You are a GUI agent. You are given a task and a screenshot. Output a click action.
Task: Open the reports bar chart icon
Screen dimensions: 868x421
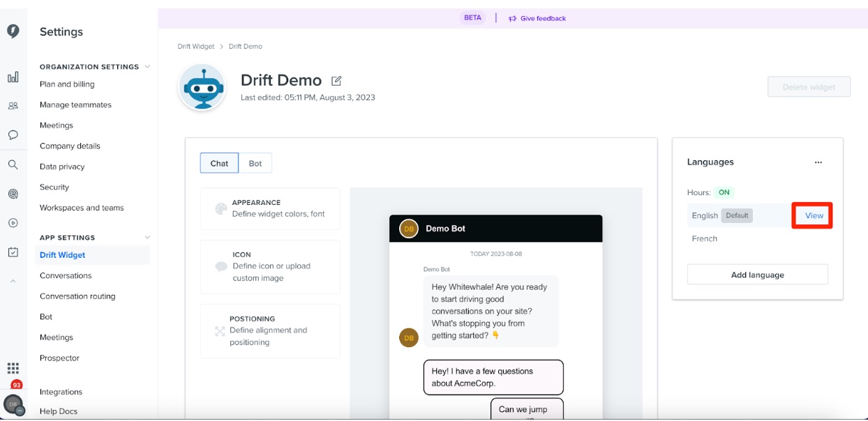[x=13, y=77]
